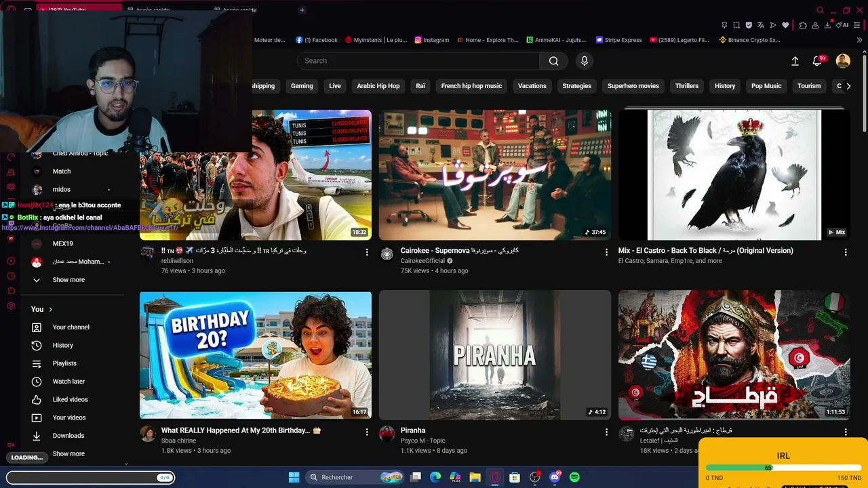
Task: Open the Binance Crypto bookmark
Action: (749, 40)
